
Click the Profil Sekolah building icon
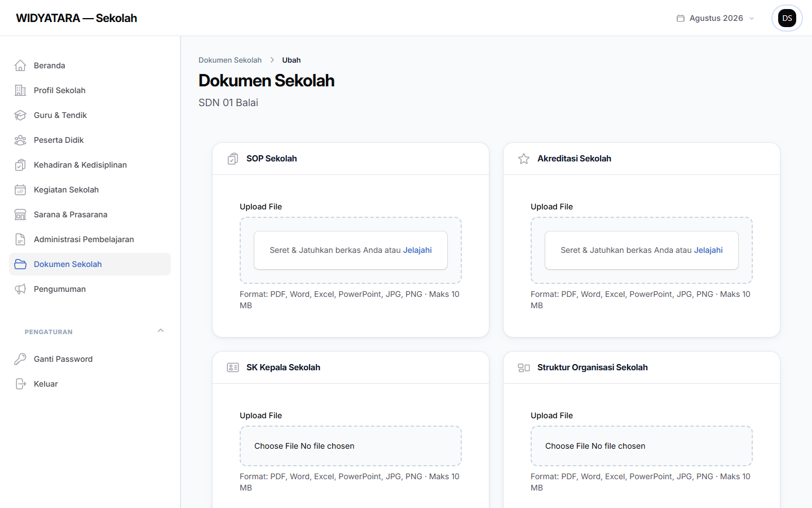[20, 90]
